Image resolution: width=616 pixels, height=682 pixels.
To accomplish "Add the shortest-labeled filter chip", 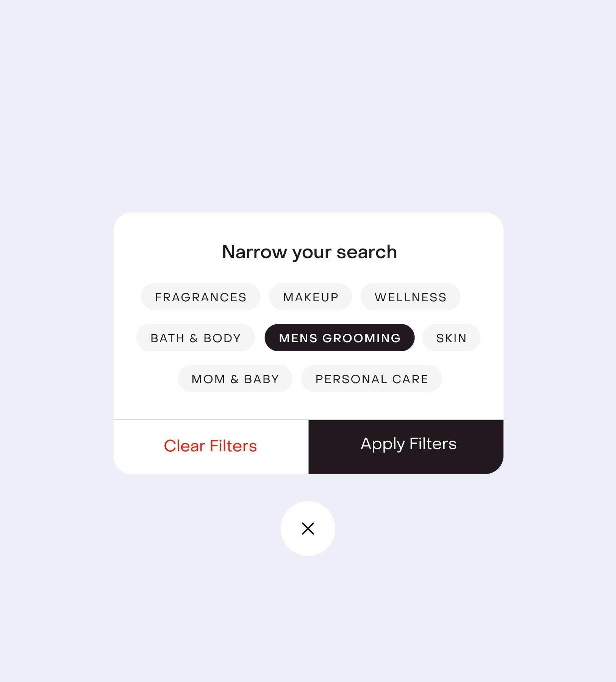I will [x=451, y=338].
